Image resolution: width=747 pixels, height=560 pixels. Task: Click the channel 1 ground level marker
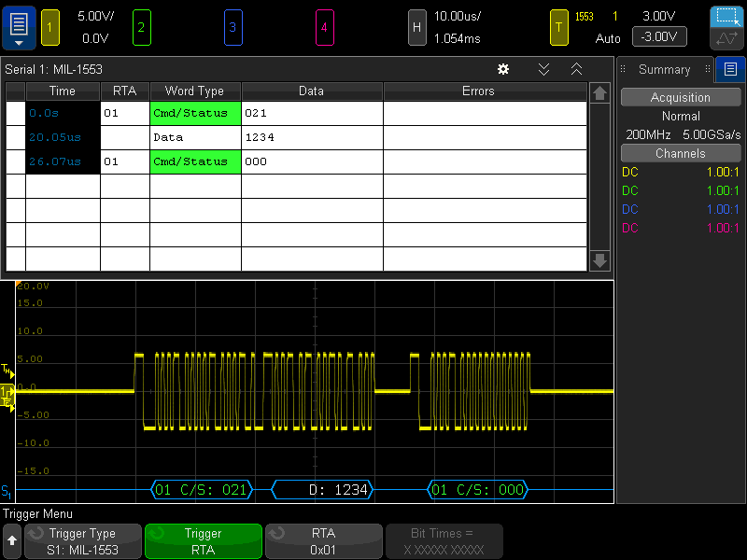click(x=7, y=392)
